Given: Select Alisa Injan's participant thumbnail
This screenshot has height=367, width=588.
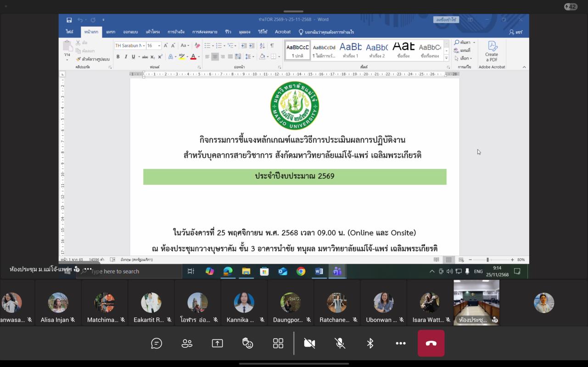Looking at the screenshot, I should pos(58,303).
